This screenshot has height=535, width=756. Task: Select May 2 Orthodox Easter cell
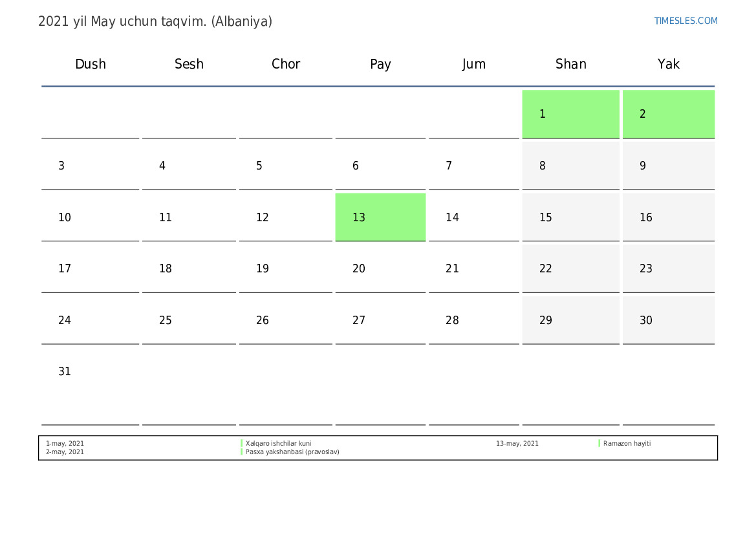(x=668, y=114)
